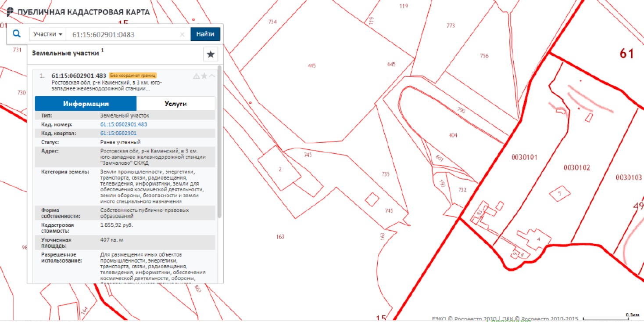Open cadastral quarter link 61:15:0602901

pos(118,133)
